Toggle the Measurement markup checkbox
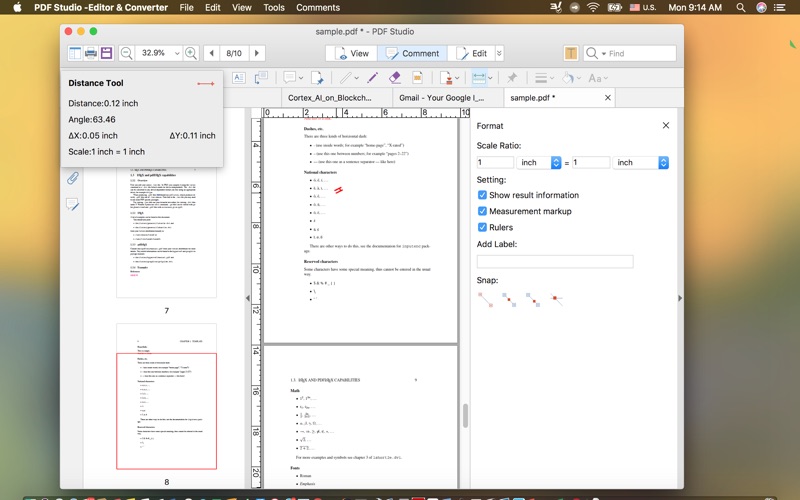 483,211
